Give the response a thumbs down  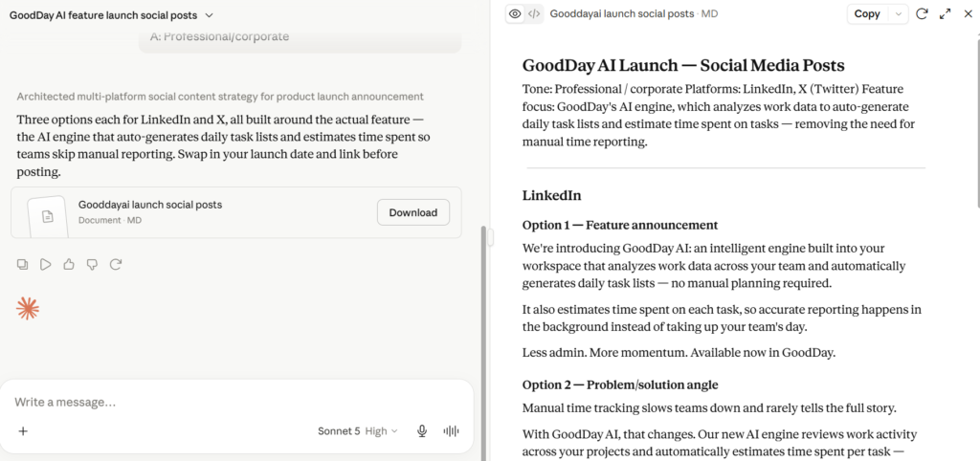click(92, 264)
